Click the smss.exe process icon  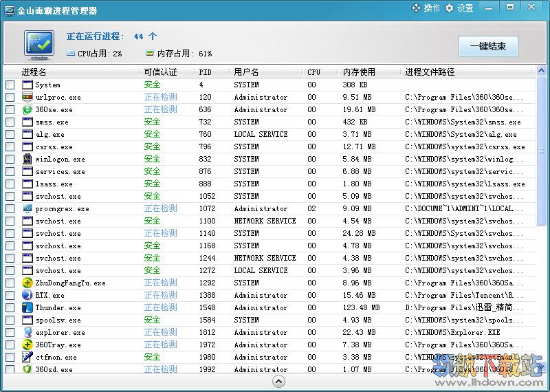27,122
